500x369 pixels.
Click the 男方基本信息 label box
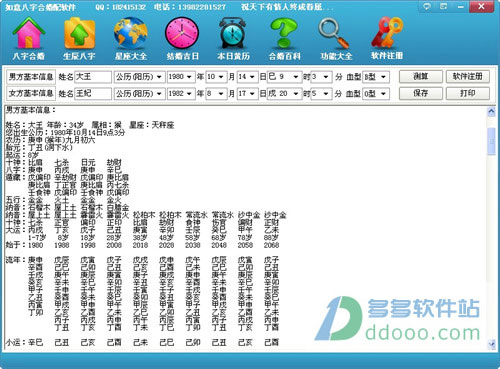click(31, 77)
